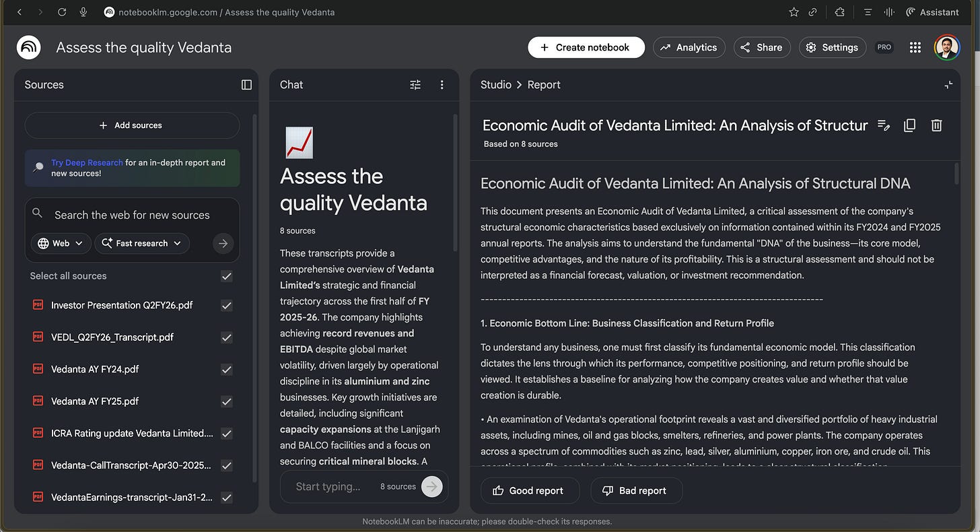Click Chat panel scrollbar
The height and width of the screenshot is (532, 980).
click(x=456, y=182)
